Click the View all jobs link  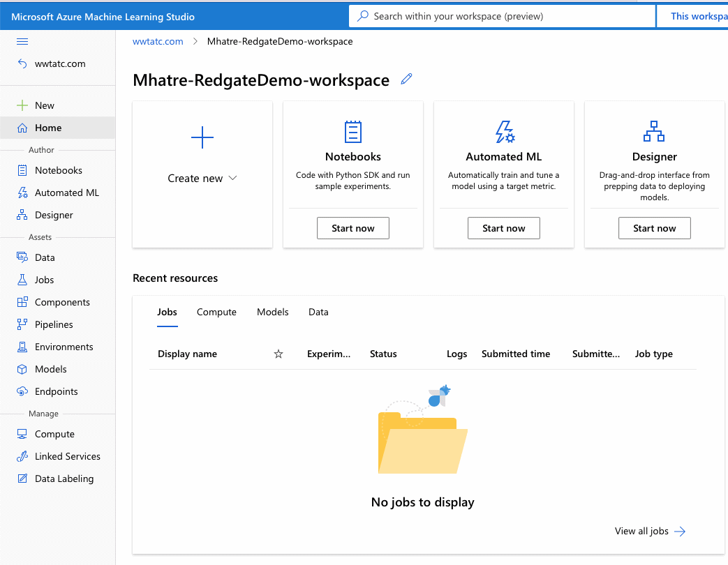pyautogui.click(x=641, y=531)
